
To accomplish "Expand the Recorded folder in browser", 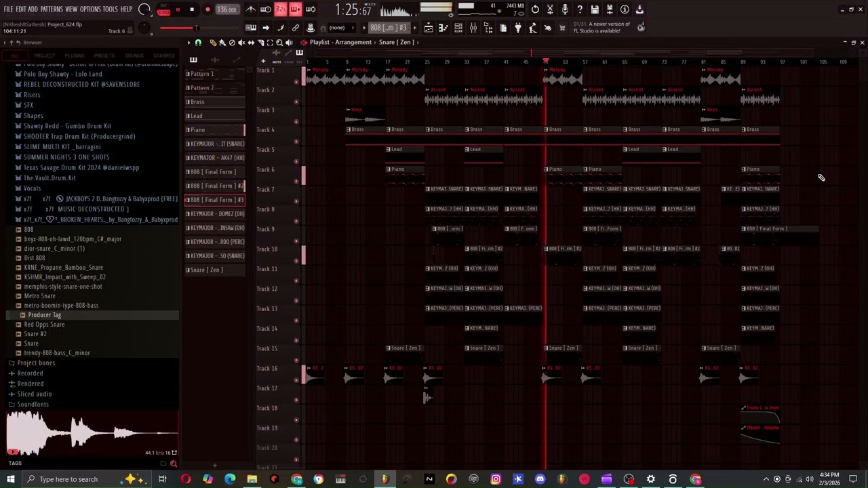I will pos(30,373).
